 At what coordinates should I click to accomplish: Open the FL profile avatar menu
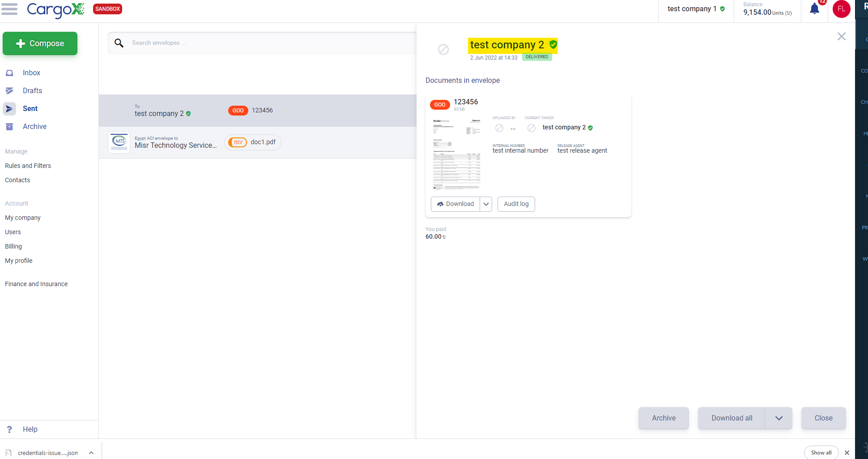[842, 9]
